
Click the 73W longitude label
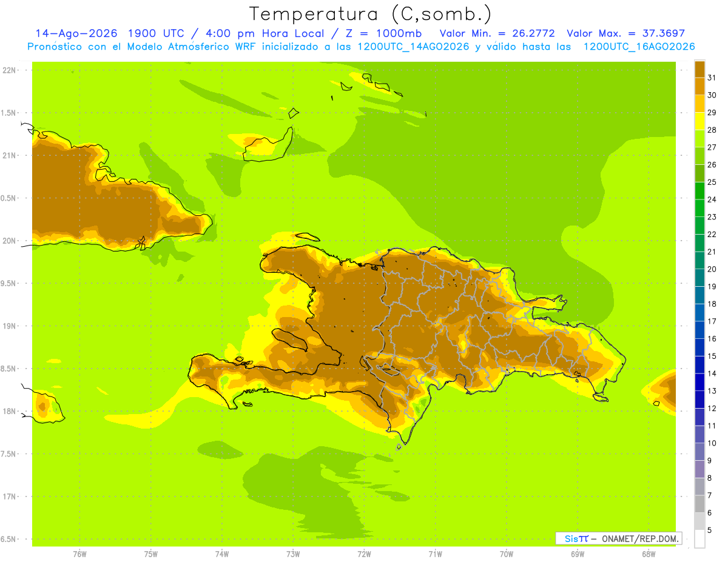pyautogui.click(x=293, y=554)
